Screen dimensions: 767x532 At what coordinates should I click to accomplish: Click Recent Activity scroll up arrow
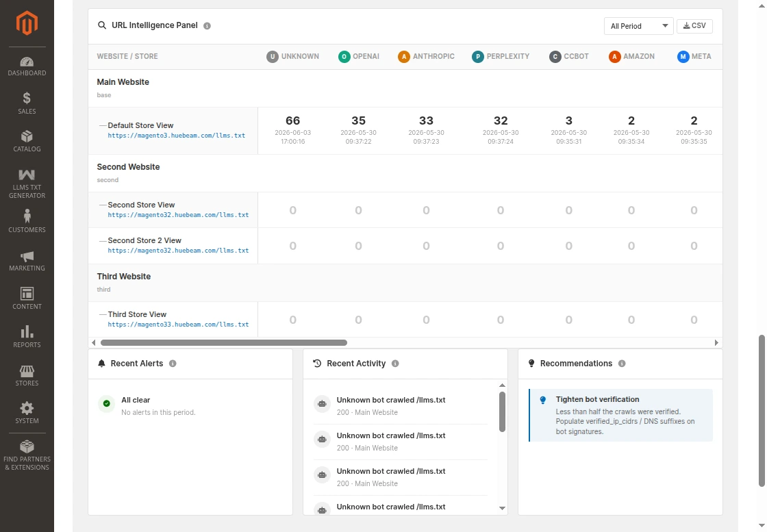502,385
